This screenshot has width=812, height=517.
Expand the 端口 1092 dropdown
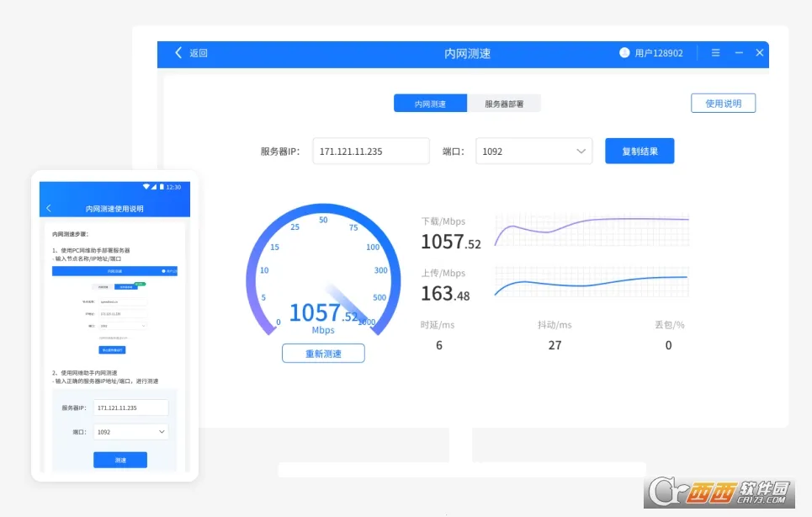pyautogui.click(x=534, y=152)
